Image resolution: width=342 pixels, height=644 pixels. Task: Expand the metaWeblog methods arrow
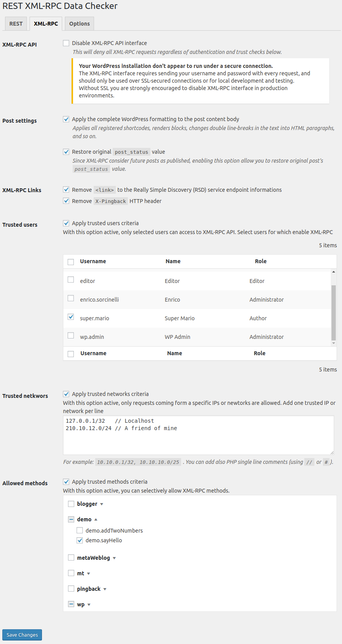114,558
